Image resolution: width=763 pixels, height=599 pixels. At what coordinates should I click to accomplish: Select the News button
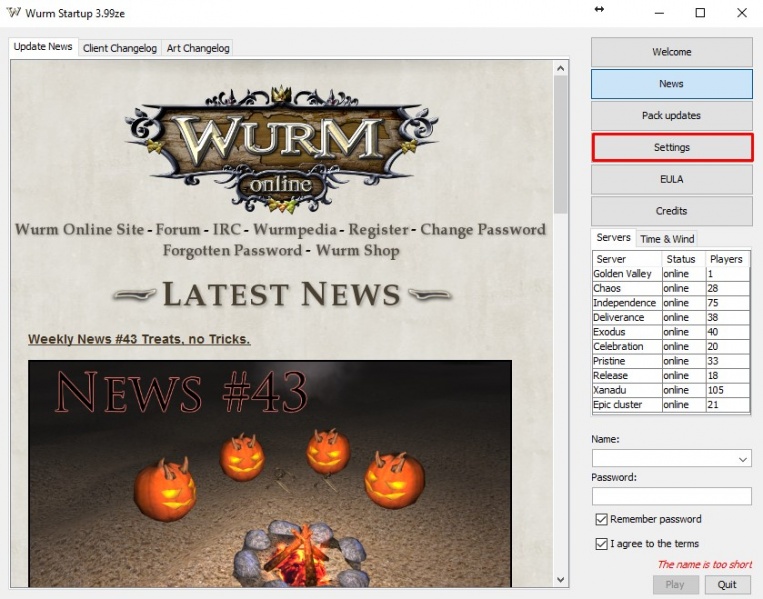pyautogui.click(x=672, y=84)
